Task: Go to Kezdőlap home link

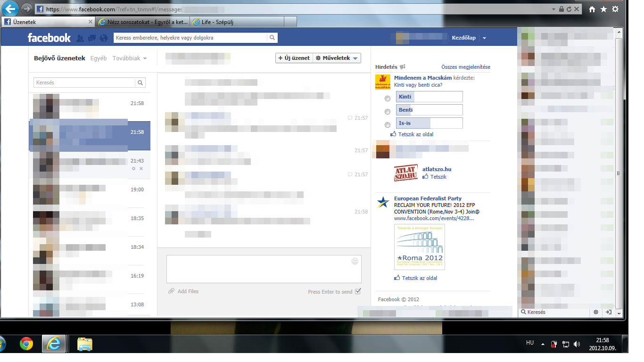Action: 464,38
